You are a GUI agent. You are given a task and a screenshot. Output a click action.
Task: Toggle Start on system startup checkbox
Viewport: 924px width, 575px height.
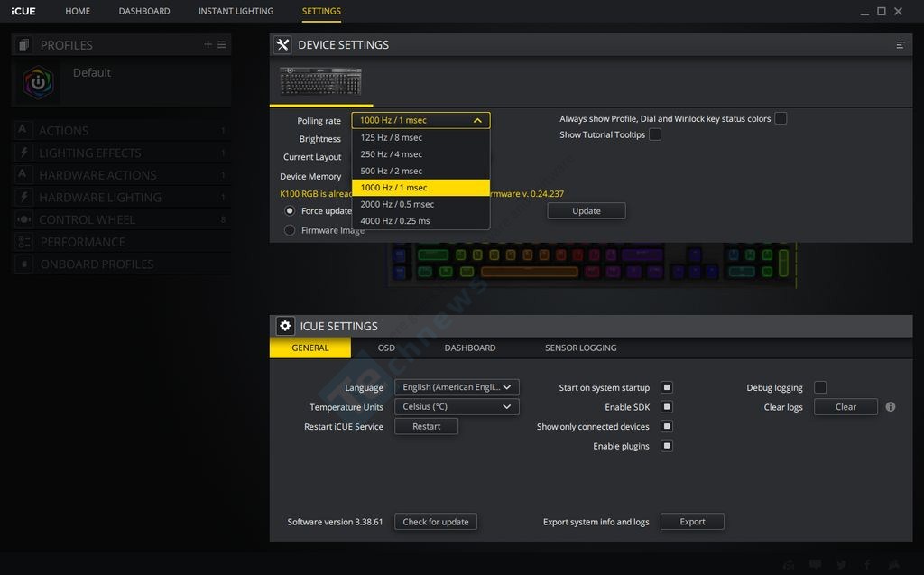pos(667,387)
